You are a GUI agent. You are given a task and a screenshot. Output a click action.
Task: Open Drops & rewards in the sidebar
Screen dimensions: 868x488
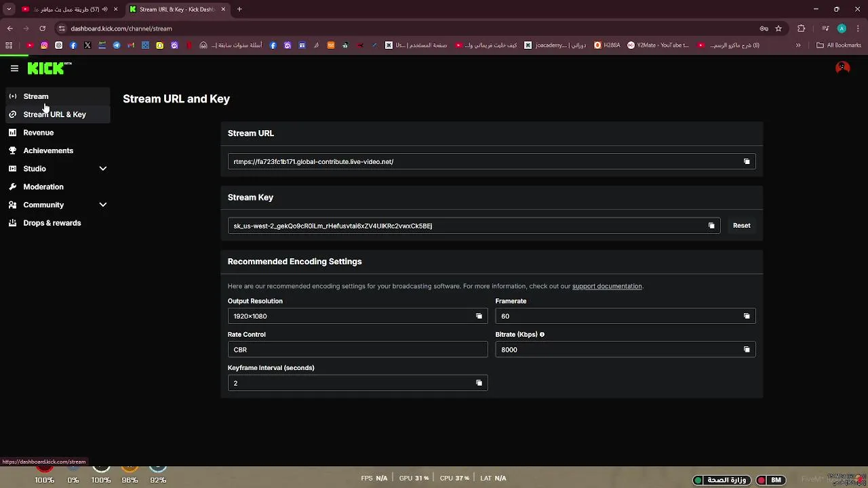click(57, 223)
